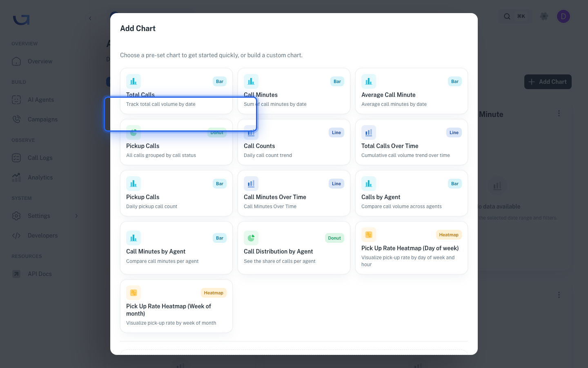This screenshot has height=368, width=588.
Task: Click the 'Add Chart' dialog title
Action: (138, 28)
